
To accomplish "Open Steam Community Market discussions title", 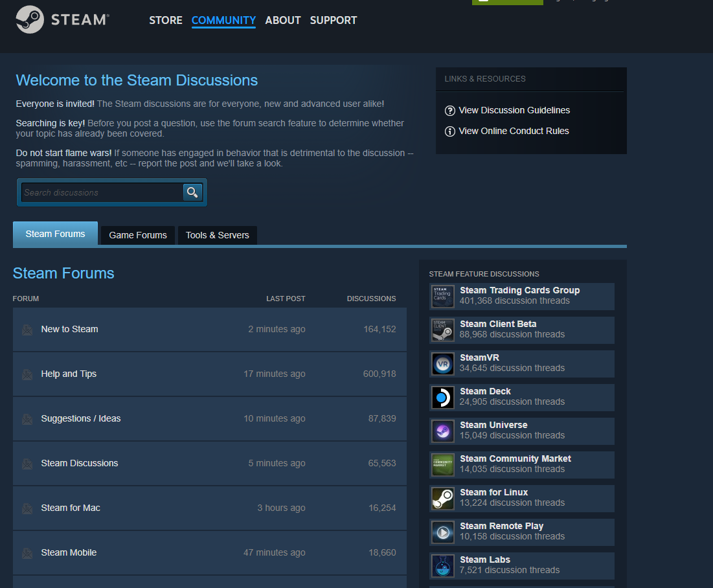I will point(515,458).
